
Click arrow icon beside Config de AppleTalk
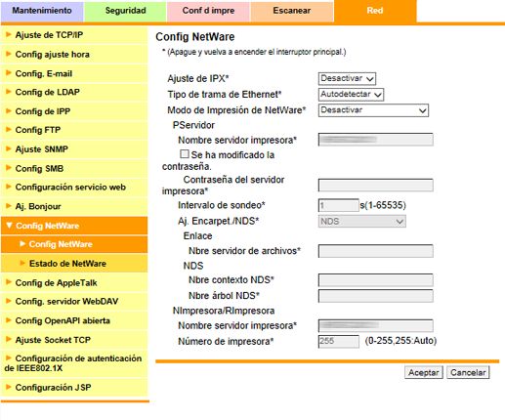(x=9, y=282)
